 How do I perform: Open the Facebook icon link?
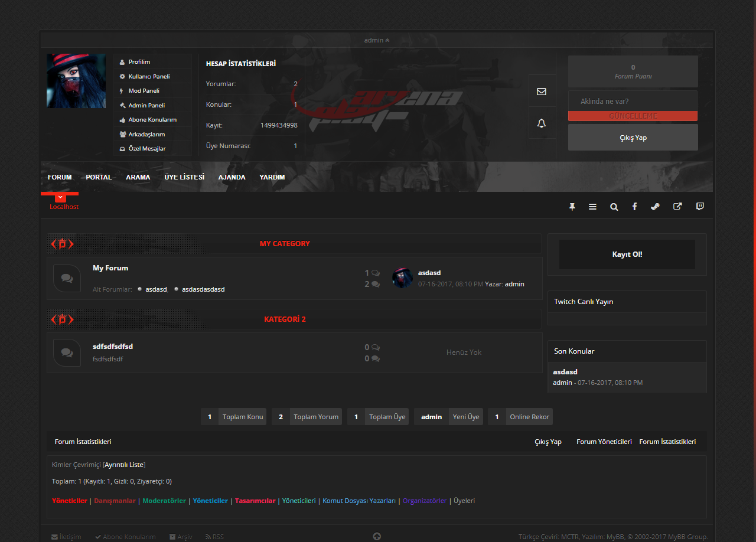634,207
